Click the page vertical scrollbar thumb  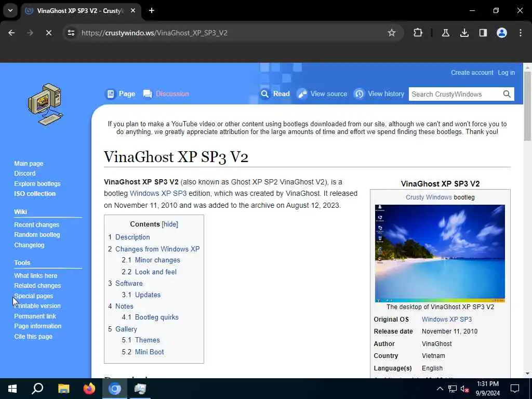pos(527,106)
